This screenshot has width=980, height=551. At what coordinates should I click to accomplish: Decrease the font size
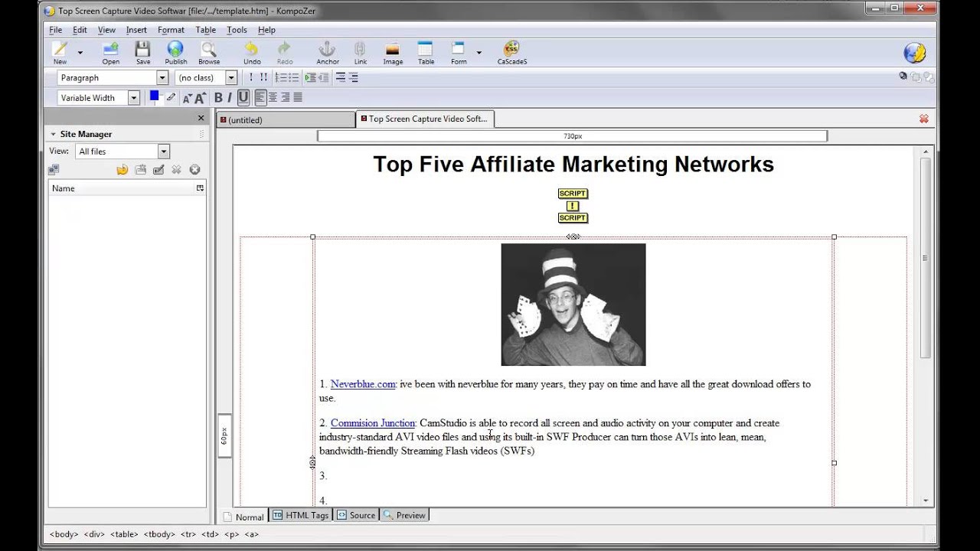point(188,98)
